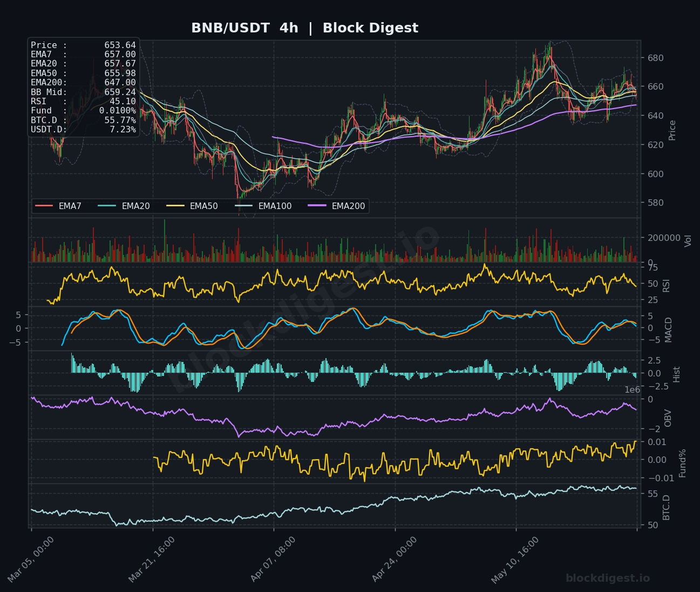Screen dimensions: 700x592
Task: Click the Fund% axis label
Action: 683,463
